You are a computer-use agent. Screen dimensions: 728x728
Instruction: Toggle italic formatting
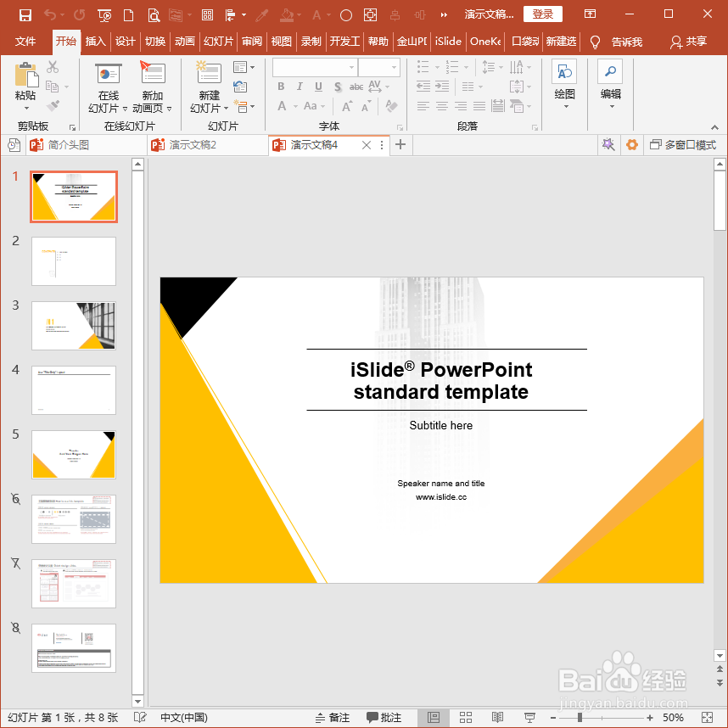[x=300, y=87]
